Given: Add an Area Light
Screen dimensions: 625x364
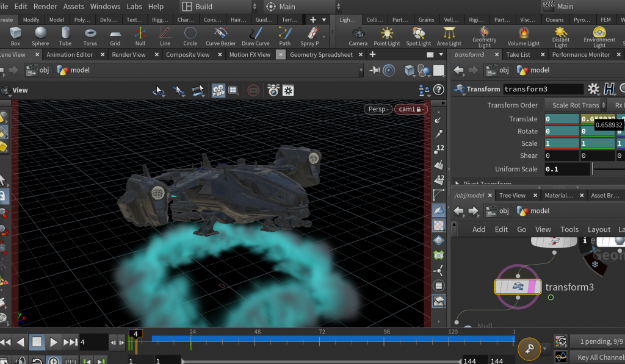Looking at the screenshot, I should (x=449, y=36).
